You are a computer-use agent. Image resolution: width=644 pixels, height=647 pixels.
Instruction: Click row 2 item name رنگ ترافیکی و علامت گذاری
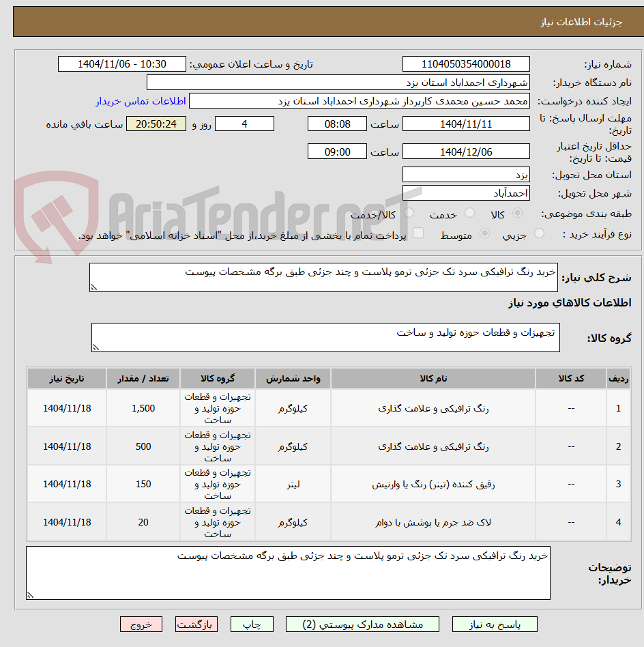click(433, 446)
